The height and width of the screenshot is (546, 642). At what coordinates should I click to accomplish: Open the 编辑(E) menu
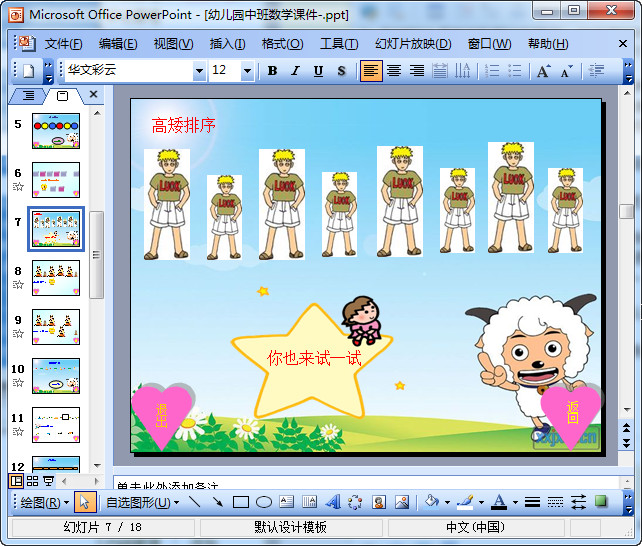click(x=118, y=43)
